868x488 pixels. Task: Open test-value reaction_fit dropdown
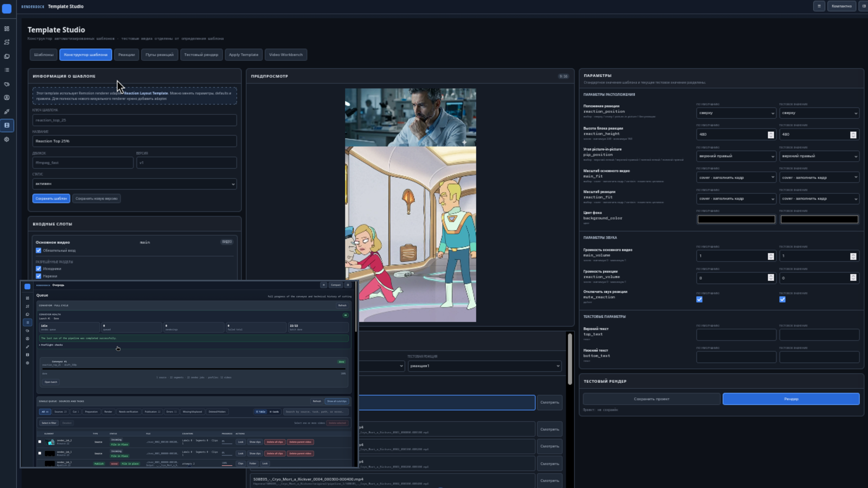pyautogui.click(x=819, y=198)
